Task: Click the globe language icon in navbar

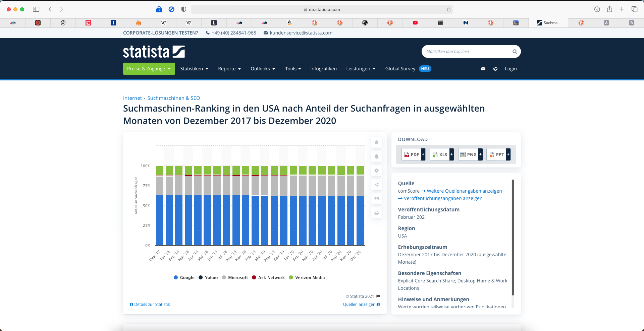Action: (495, 69)
